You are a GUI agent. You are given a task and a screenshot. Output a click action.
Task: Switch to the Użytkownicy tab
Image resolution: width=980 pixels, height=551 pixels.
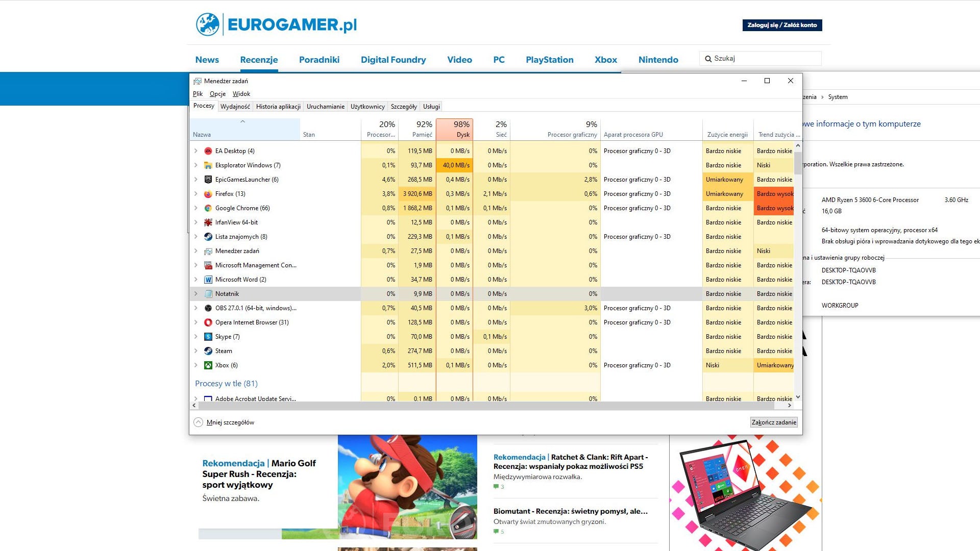point(367,107)
